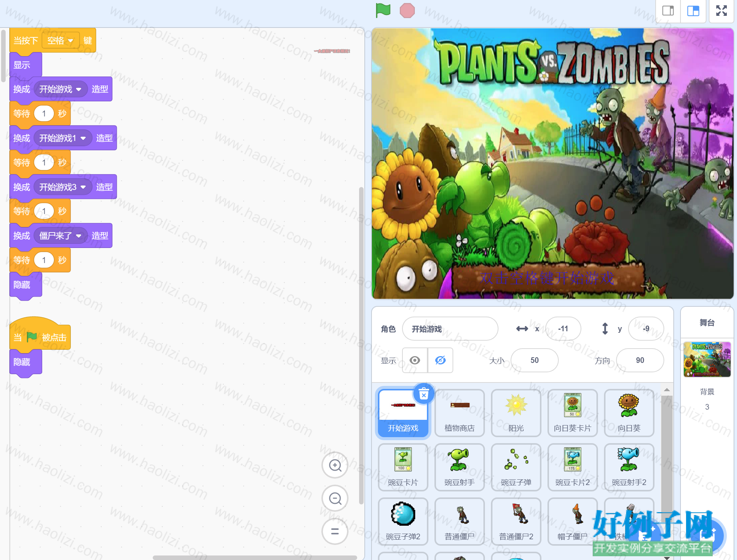Screen dimensions: 737x560
Task: Select the 帽子僵尸 conehead sprite
Action: pyautogui.click(x=573, y=522)
